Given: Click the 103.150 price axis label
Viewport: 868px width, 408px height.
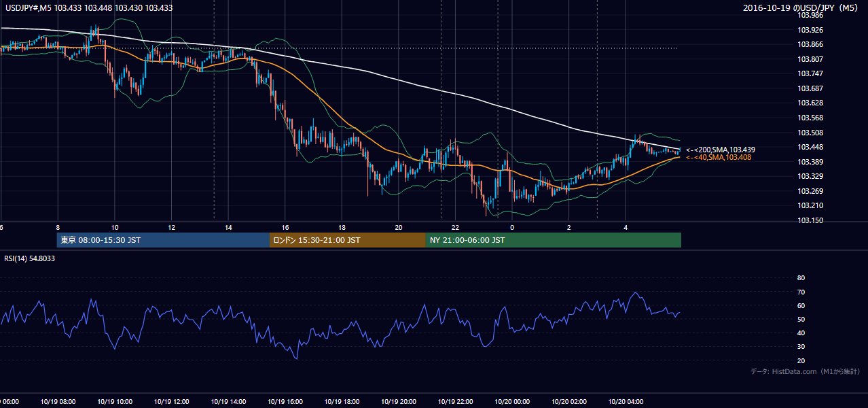Looking at the screenshot, I should click(810, 220).
